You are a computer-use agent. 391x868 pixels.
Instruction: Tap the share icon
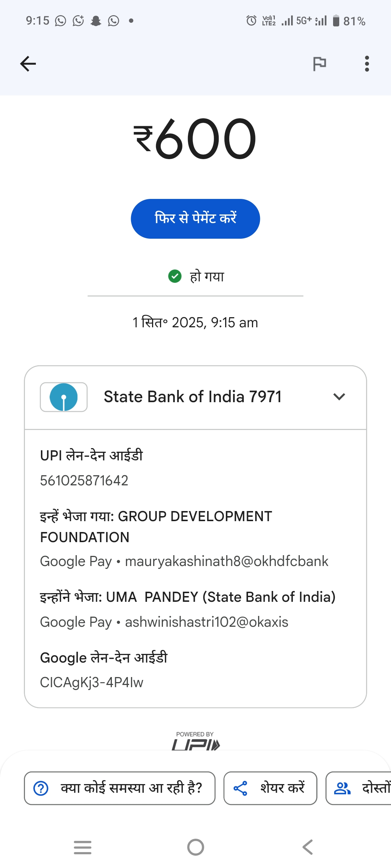coord(240,788)
